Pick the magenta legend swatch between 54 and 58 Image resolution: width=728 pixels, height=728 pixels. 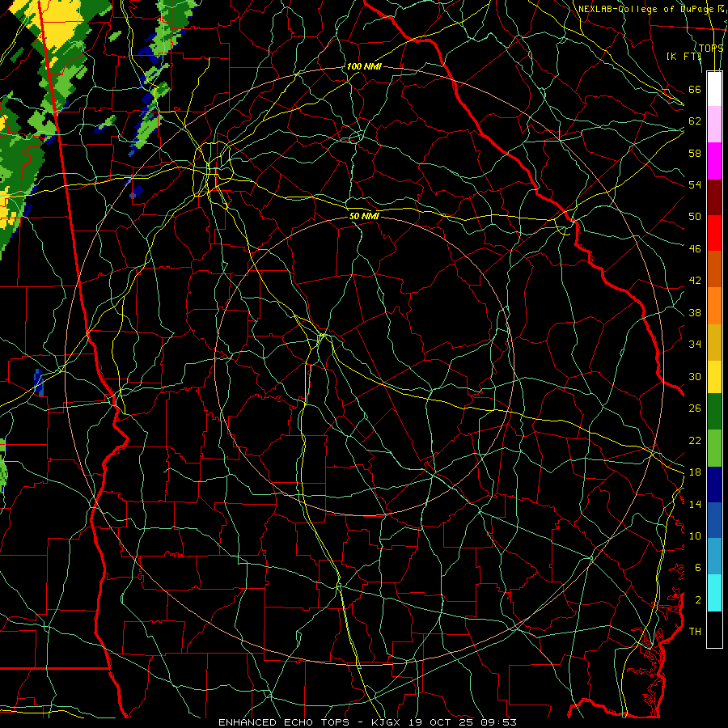[714, 161]
